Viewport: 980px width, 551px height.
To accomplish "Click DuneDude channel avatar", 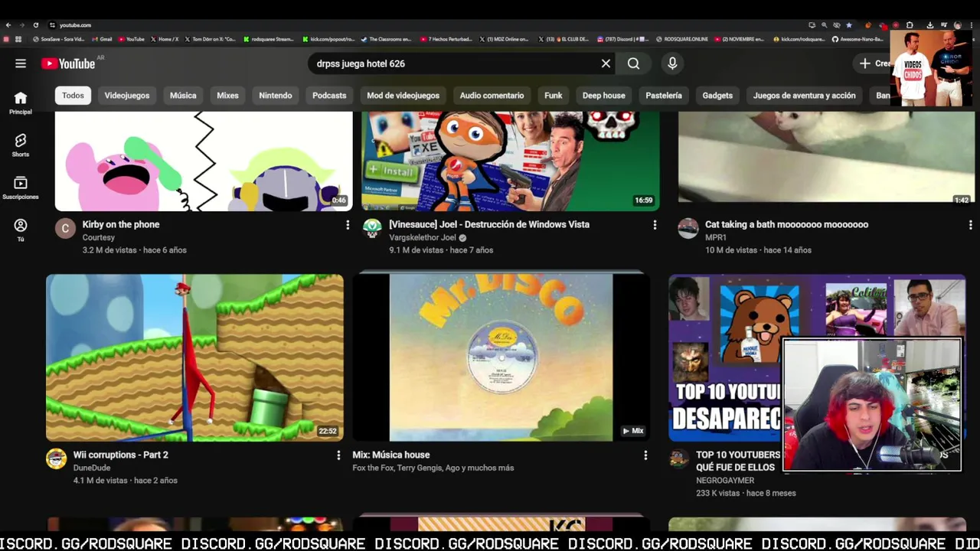I will tap(56, 458).
